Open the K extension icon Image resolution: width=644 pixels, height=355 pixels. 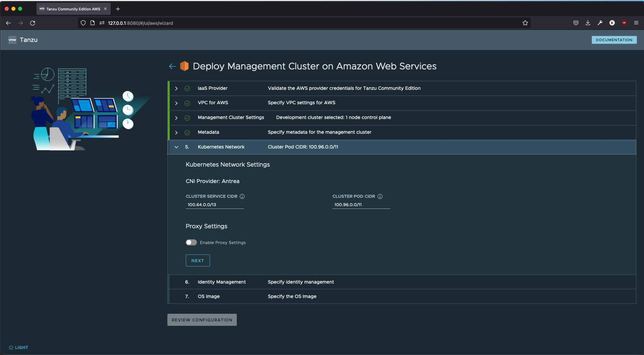click(612, 23)
